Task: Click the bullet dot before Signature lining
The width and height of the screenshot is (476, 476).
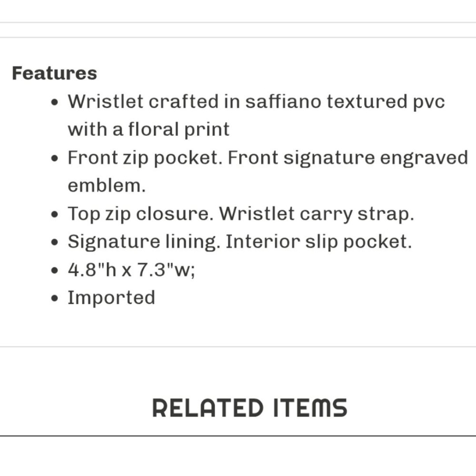Action: coord(54,242)
